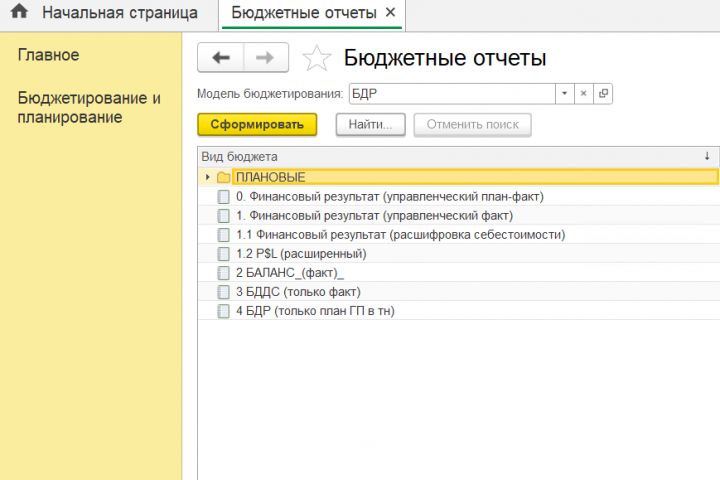Expand the ПЛАНОВЫЕ folder
Screen dimensions: 720x480
208,177
